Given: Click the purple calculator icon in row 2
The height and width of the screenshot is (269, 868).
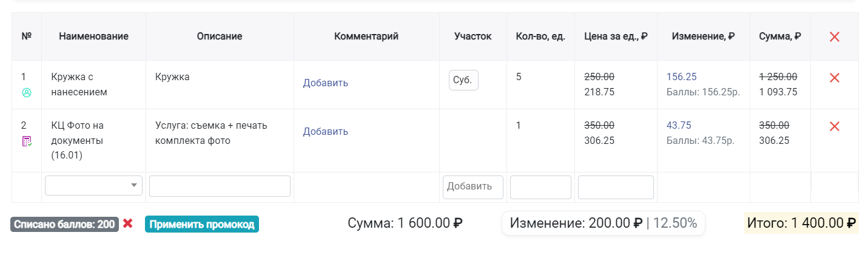Looking at the screenshot, I should click(x=27, y=141).
